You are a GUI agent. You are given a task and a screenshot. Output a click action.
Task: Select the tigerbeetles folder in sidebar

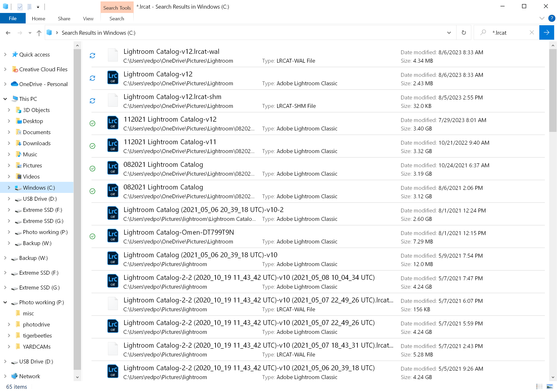click(37, 336)
